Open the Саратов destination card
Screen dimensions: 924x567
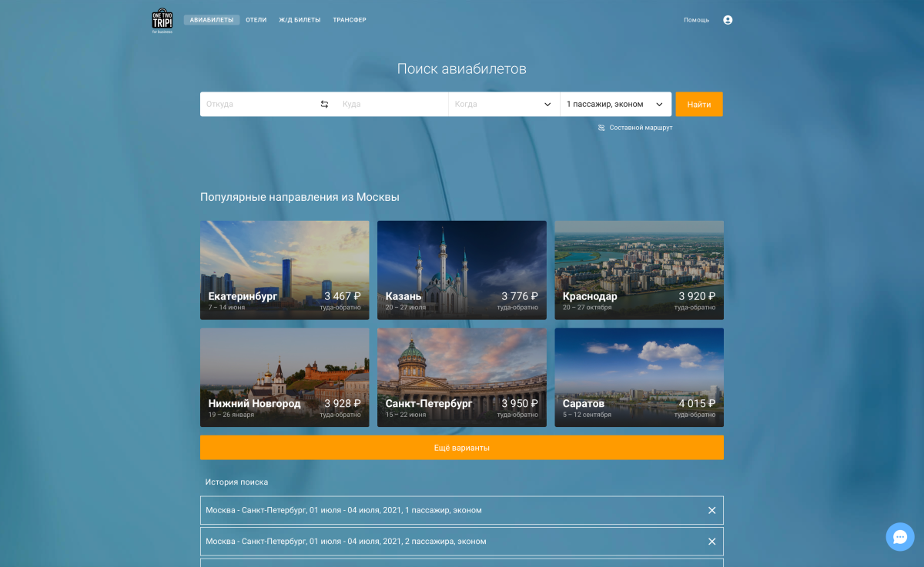coord(639,378)
